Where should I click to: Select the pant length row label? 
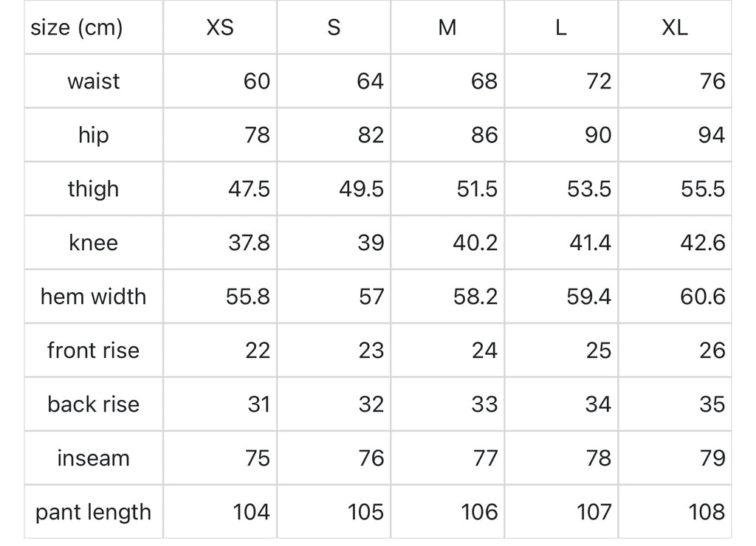[93, 512]
